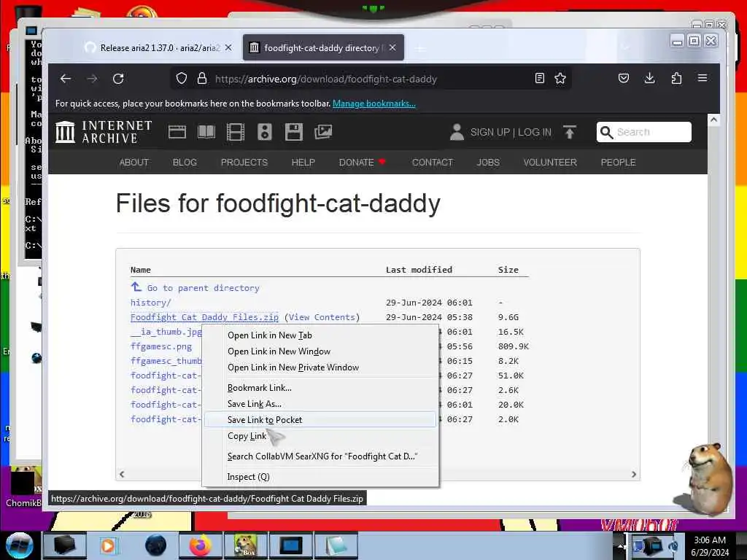Click SIGN UP link

[489, 132]
